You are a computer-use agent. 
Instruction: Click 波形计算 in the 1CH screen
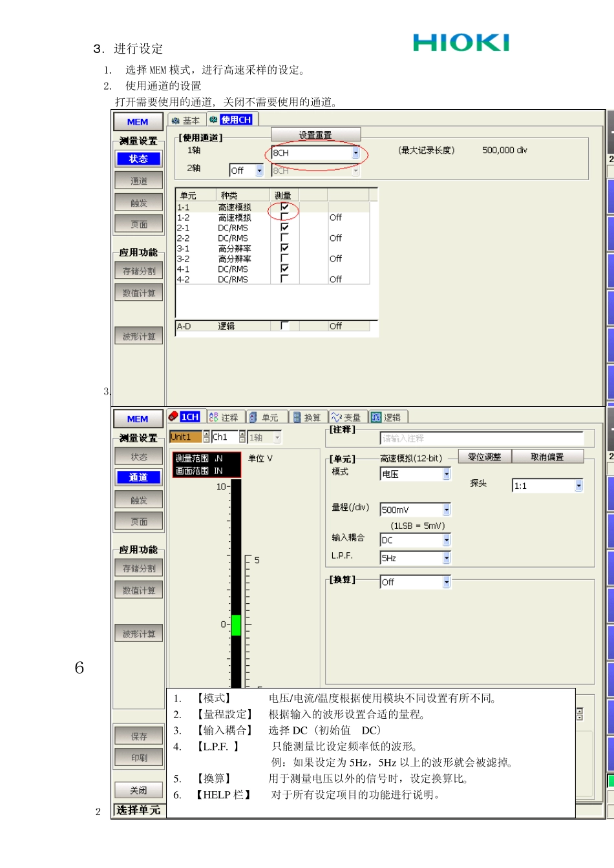click(138, 634)
